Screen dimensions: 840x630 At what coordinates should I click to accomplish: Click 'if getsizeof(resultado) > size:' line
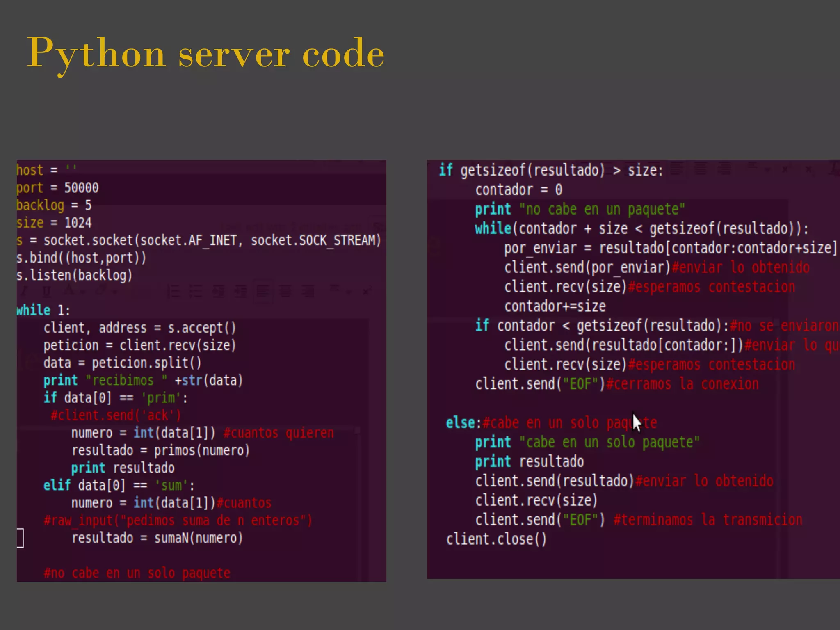point(551,170)
